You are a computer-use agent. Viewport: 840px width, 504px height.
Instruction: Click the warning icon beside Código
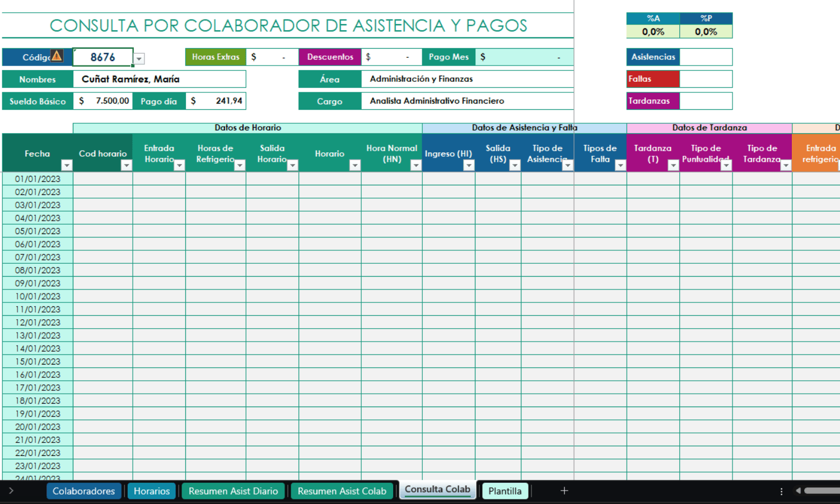point(57,55)
